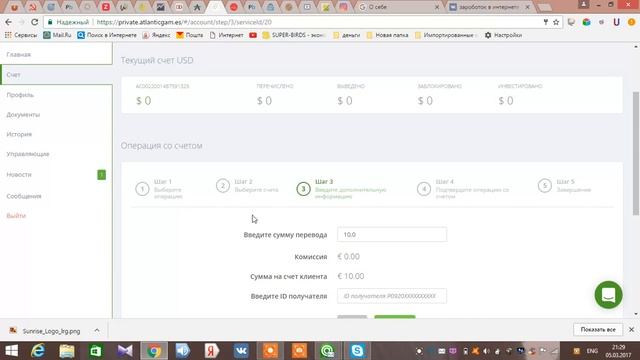Click the gray button below the form

[x=352, y=317]
